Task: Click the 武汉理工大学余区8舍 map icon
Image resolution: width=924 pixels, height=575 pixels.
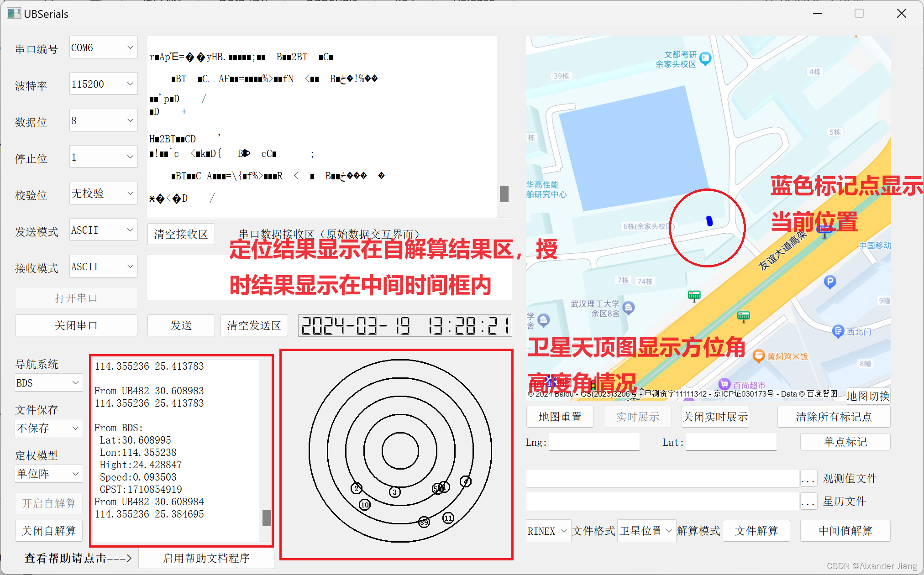Action: click(x=629, y=308)
